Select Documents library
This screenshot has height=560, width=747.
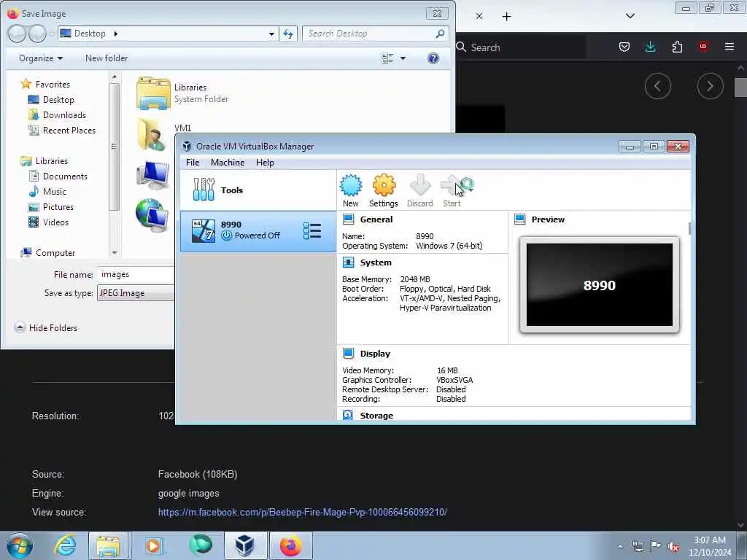coord(58,176)
